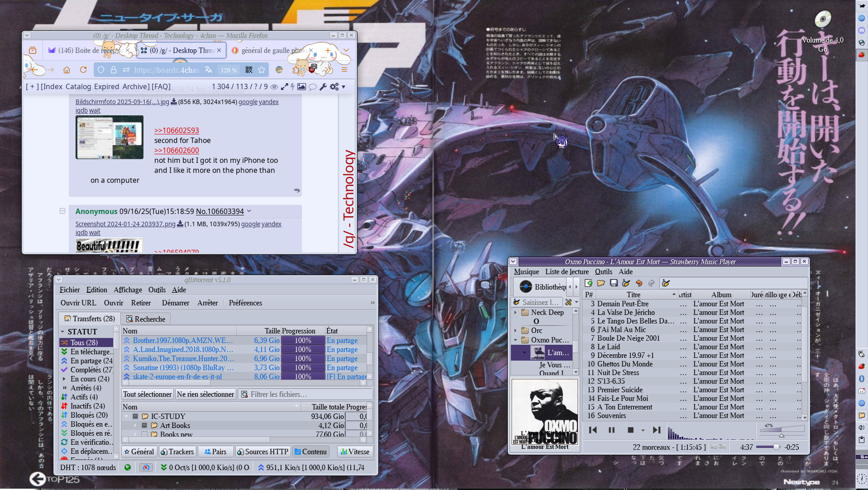Toggle the IC-STUDY folder checkbox
The image size is (868, 490).
point(135,416)
